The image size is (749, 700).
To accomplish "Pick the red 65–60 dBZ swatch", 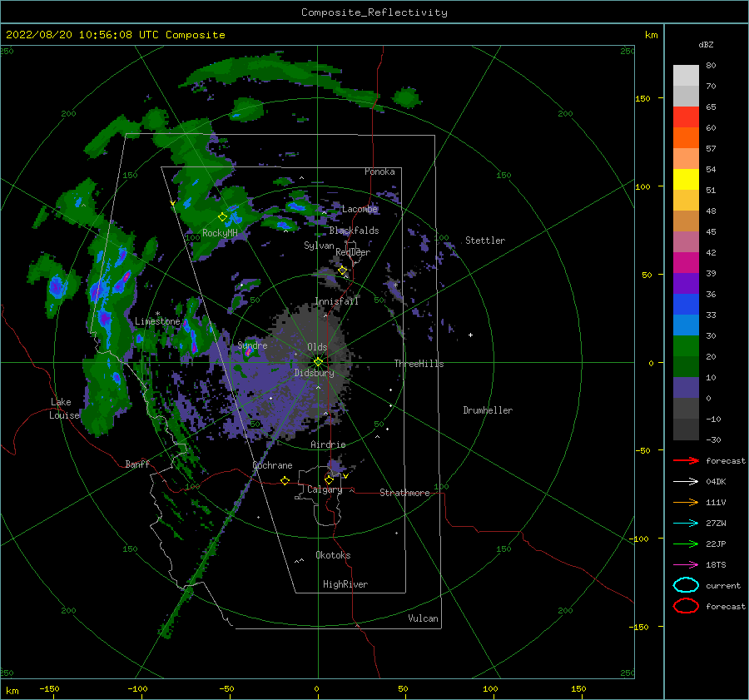I will tap(686, 117).
